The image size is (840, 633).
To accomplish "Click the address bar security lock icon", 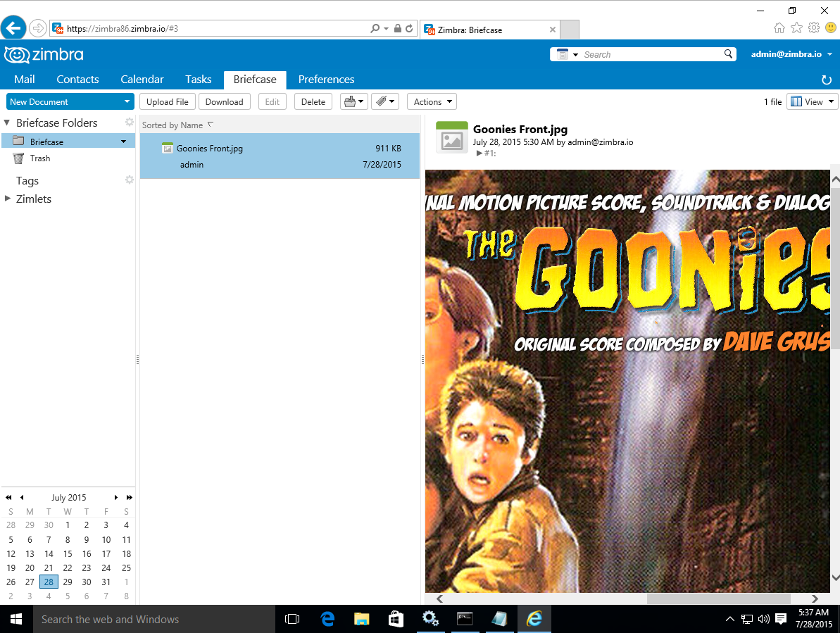I will pos(398,28).
